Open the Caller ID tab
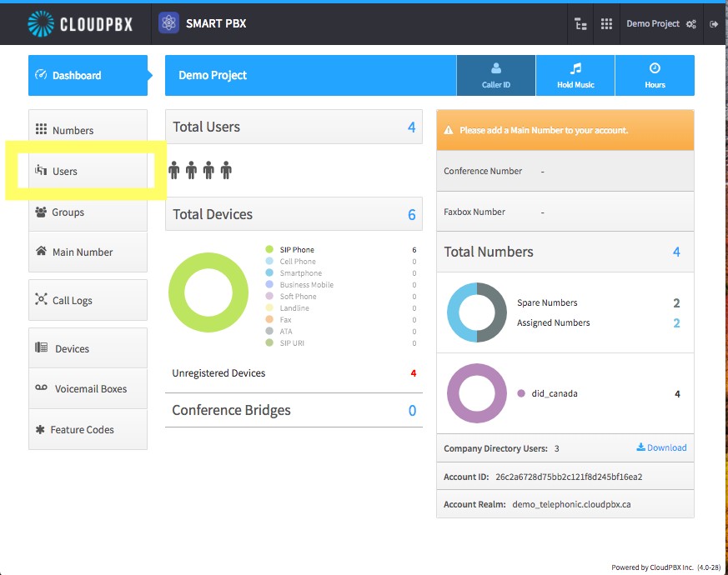 [496, 76]
